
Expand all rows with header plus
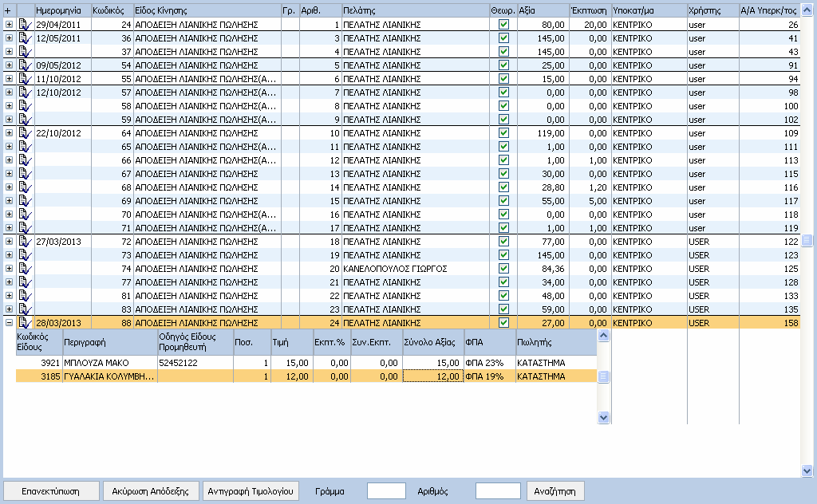coord(7,10)
